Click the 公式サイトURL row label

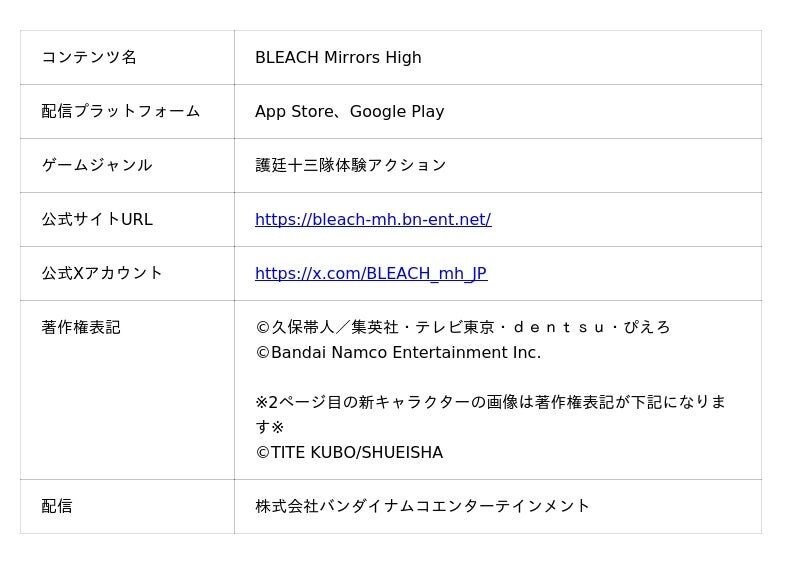97,219
